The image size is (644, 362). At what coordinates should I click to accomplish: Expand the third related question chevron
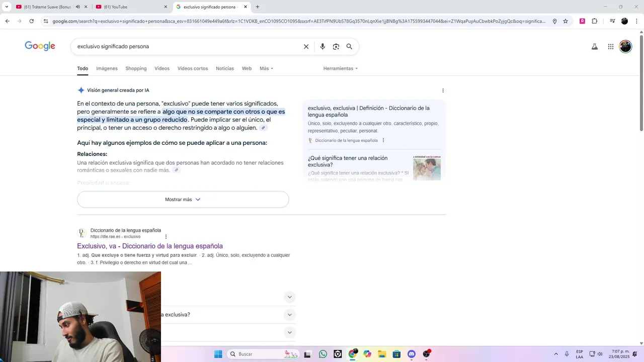coord(289,332)
